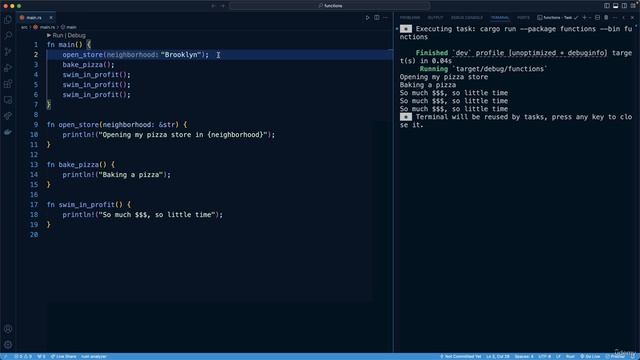
Task: Close the terminal panel
Action: (632, 18)
